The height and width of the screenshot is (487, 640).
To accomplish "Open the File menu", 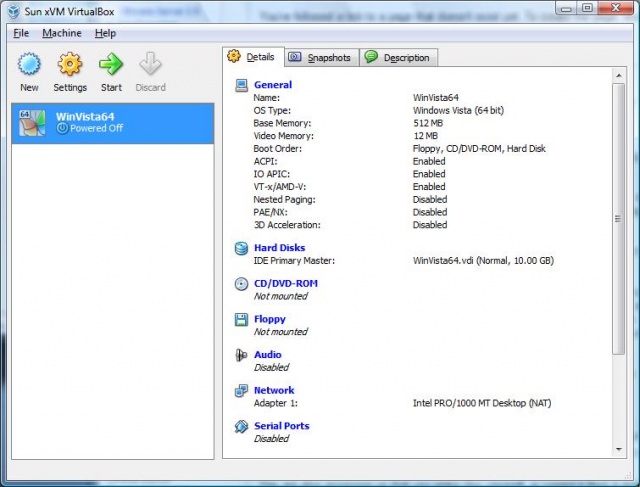I will (21, 33).
